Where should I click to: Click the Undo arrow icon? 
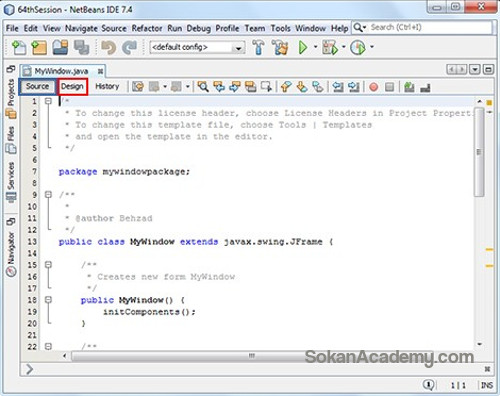(x=109, y=47)
